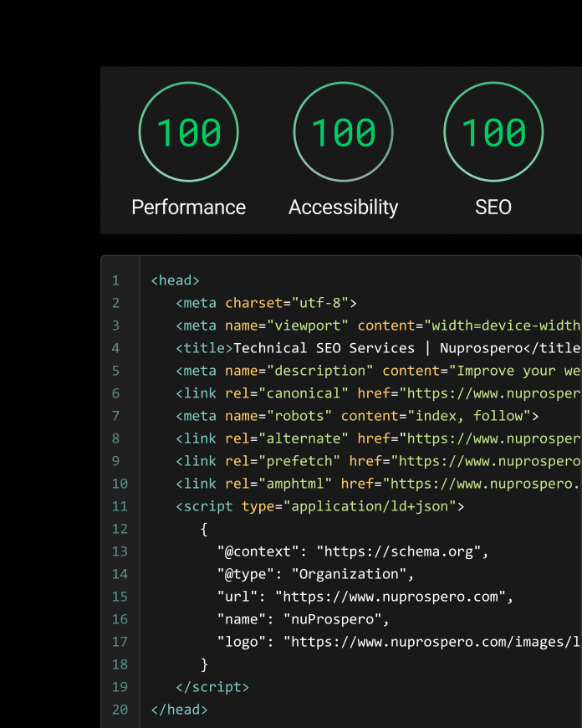Click the title Technical SEO Services line

pyautogui.click(x=378, y=348)
